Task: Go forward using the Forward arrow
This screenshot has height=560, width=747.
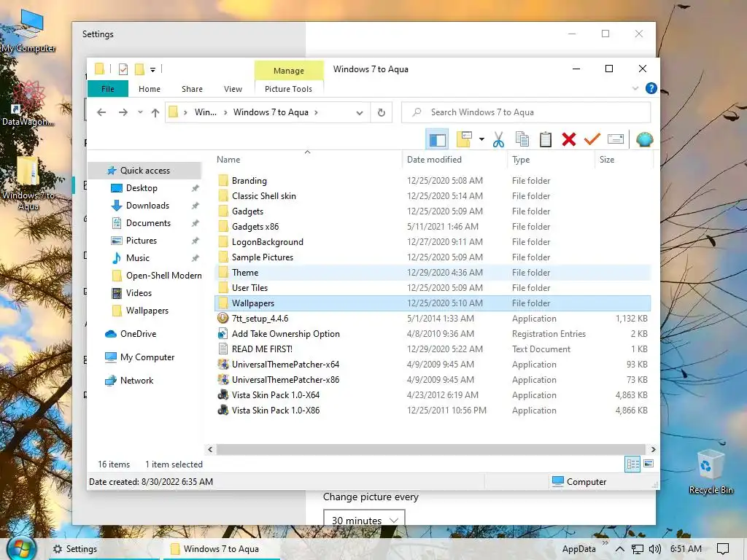Action: click(123, 112)
